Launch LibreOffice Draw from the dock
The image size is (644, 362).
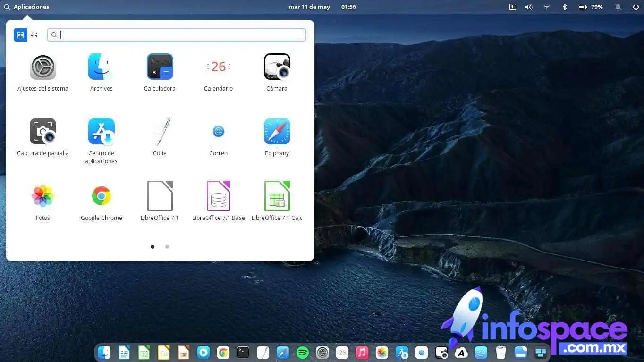click(164, 352)
